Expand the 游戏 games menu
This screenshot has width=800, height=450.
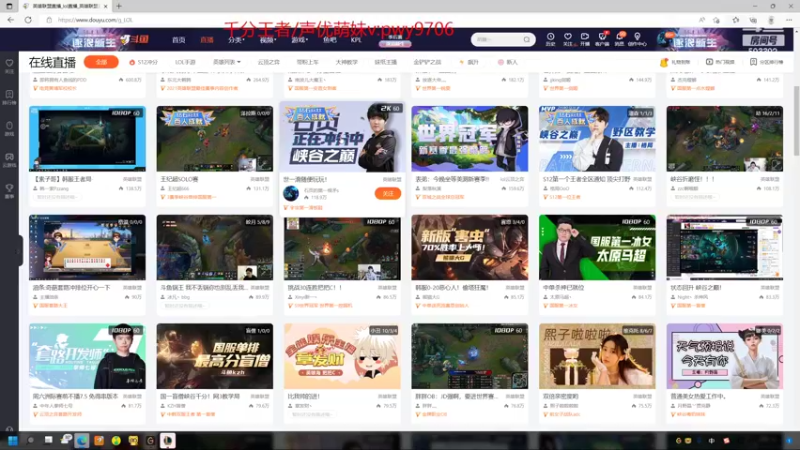[x=299, y=39]
